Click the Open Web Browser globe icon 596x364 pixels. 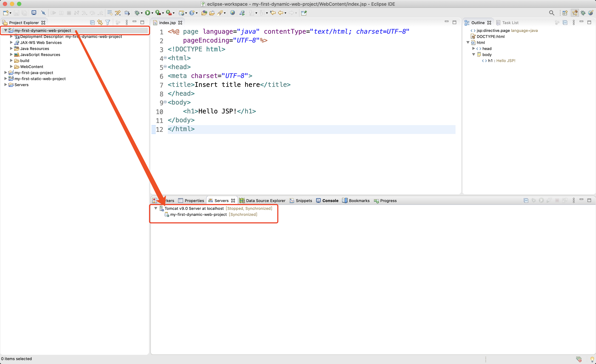232,13
